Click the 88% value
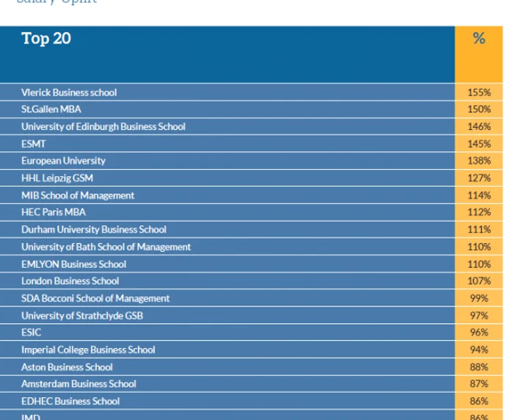 click(479, 367)
